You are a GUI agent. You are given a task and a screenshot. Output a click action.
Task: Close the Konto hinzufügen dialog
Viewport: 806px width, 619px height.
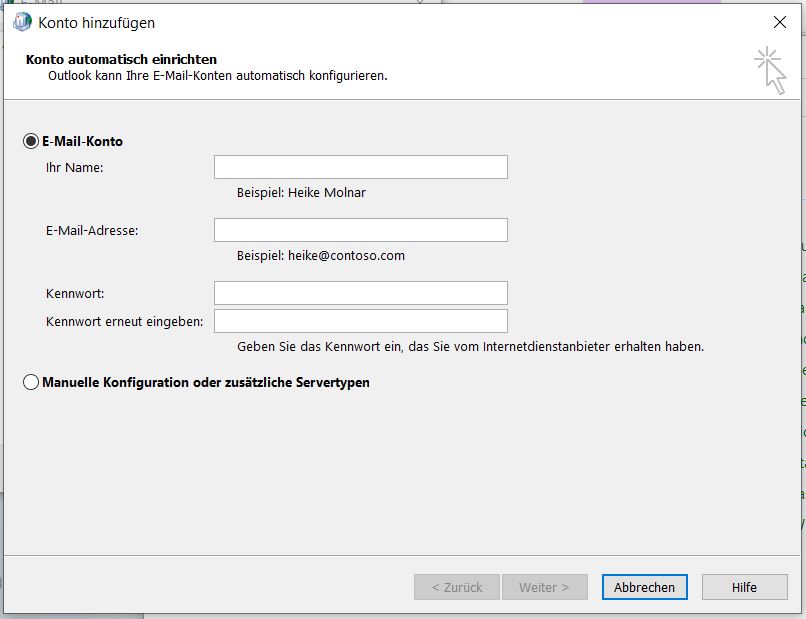coord(780,22)
